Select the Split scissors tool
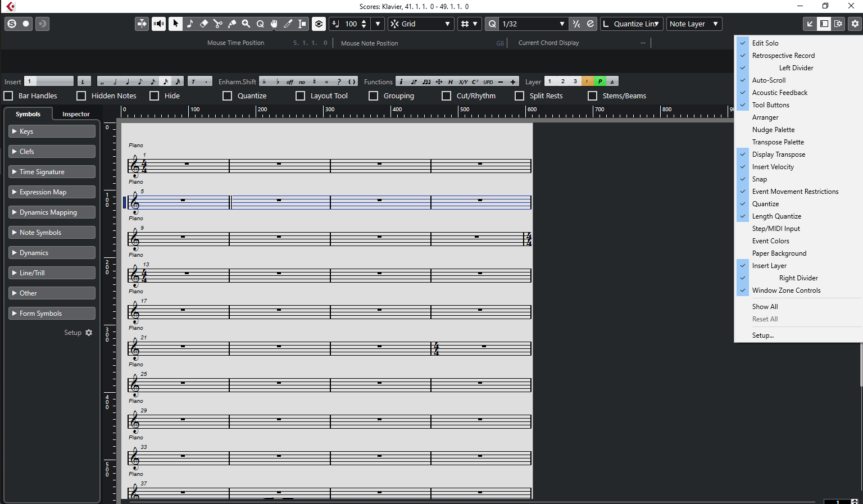 [x=218, y=24]
